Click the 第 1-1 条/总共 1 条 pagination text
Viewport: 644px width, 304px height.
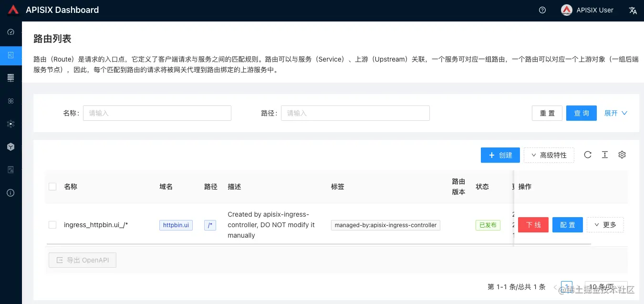pos(517,287)
